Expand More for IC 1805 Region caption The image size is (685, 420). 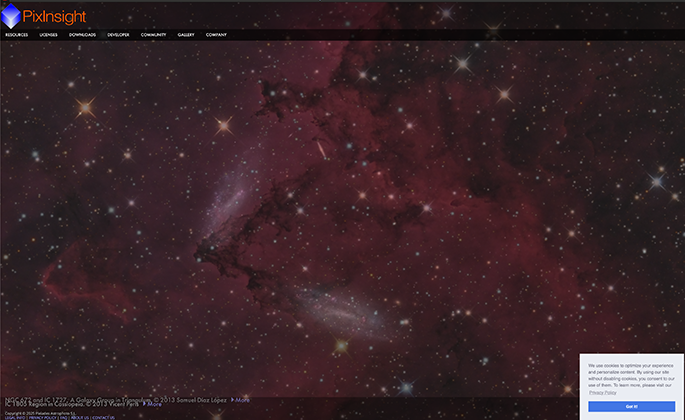tap(151, 404)
